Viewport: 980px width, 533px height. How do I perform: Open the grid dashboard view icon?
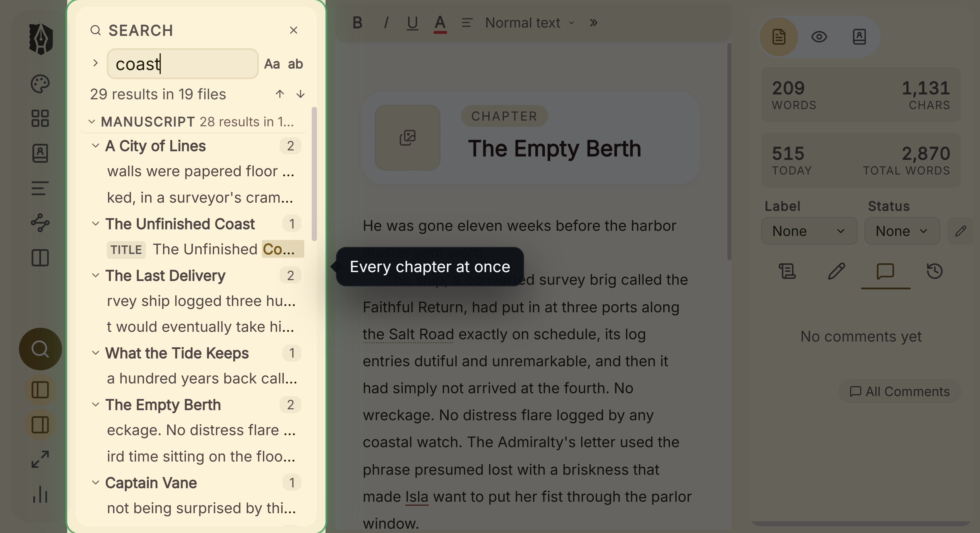pos(40,118)
